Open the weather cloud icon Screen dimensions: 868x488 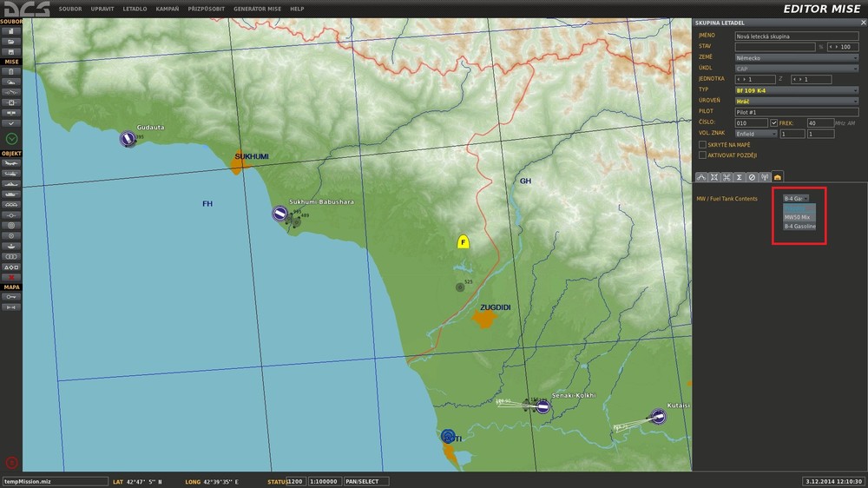(x=11, y=82)
